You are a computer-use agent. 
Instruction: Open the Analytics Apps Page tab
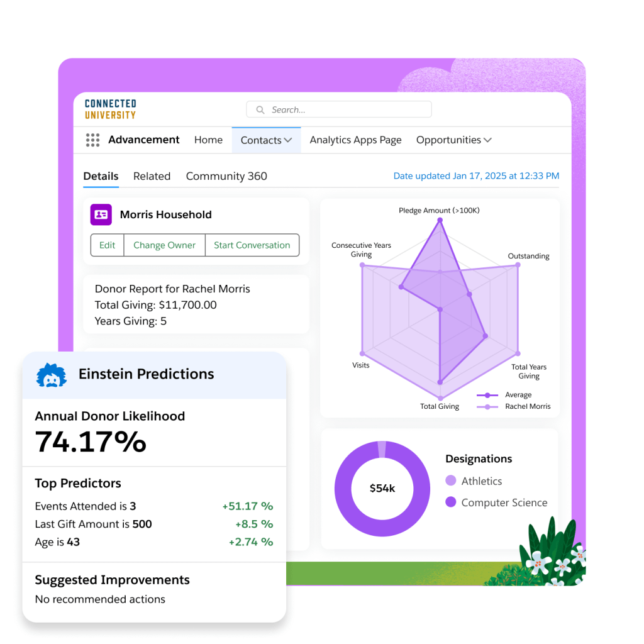click(x=356, y=140)
